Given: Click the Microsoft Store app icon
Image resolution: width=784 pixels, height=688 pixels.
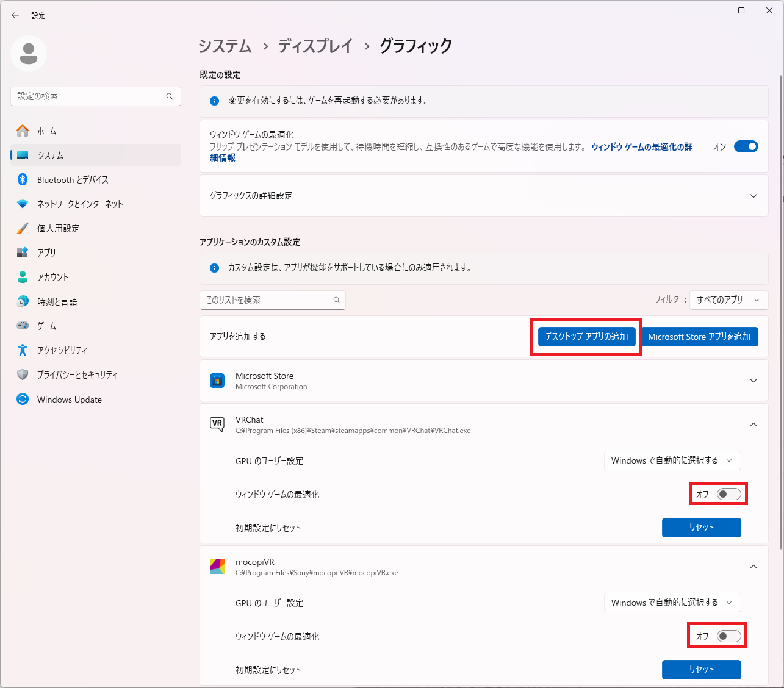Looking at the screenshot, I should (217, 381).
